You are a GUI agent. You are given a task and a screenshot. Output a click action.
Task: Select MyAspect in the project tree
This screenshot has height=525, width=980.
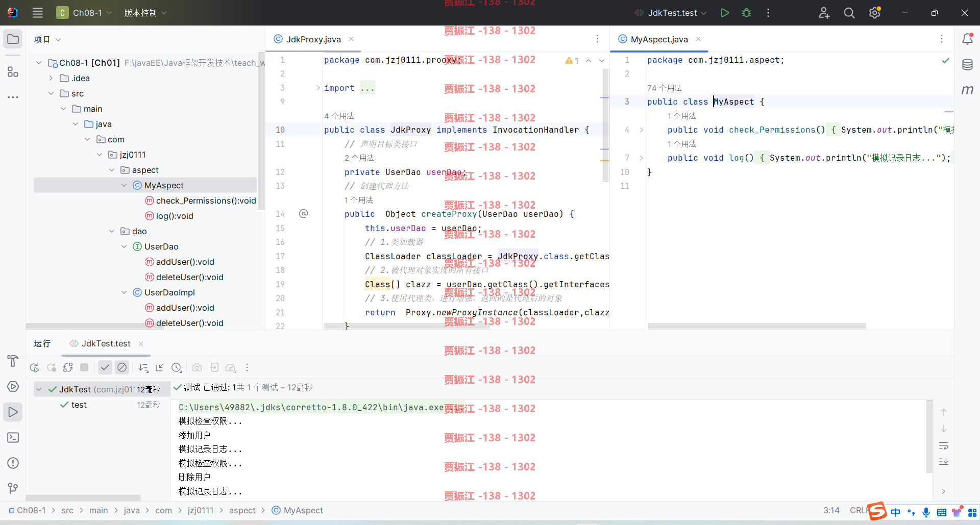(145, 185)
